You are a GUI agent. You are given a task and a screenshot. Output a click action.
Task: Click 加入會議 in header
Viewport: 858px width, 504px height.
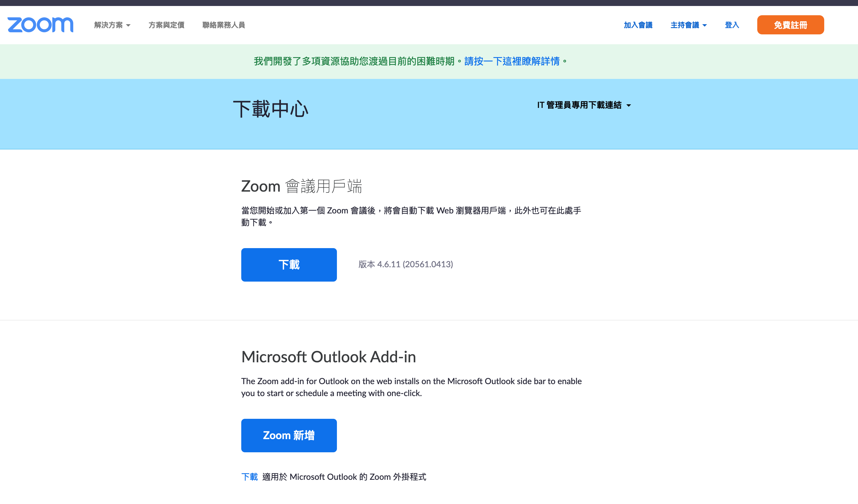click(638, 25)
